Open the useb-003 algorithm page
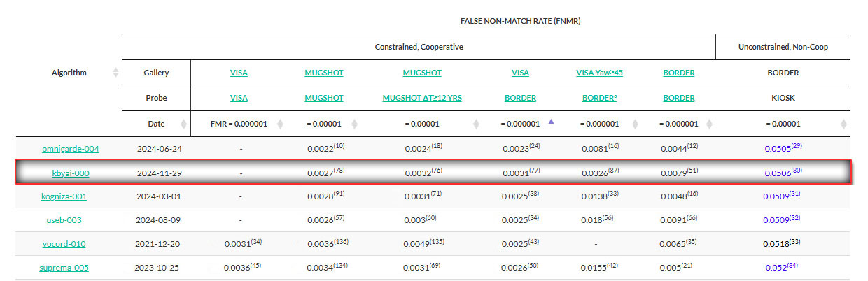The height and width of the screenshot is (281, 868). pyautogui.click(x=64, y=220)
